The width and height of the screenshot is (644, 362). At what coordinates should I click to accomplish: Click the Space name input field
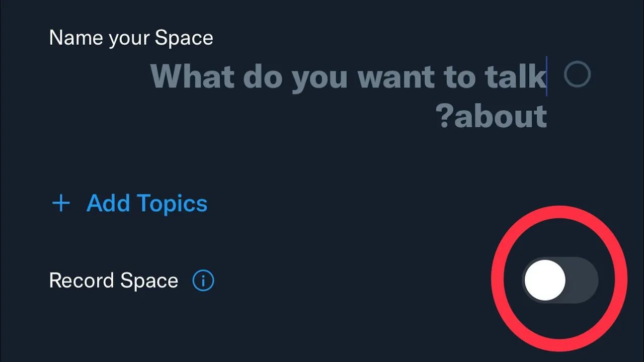(349, 96)
